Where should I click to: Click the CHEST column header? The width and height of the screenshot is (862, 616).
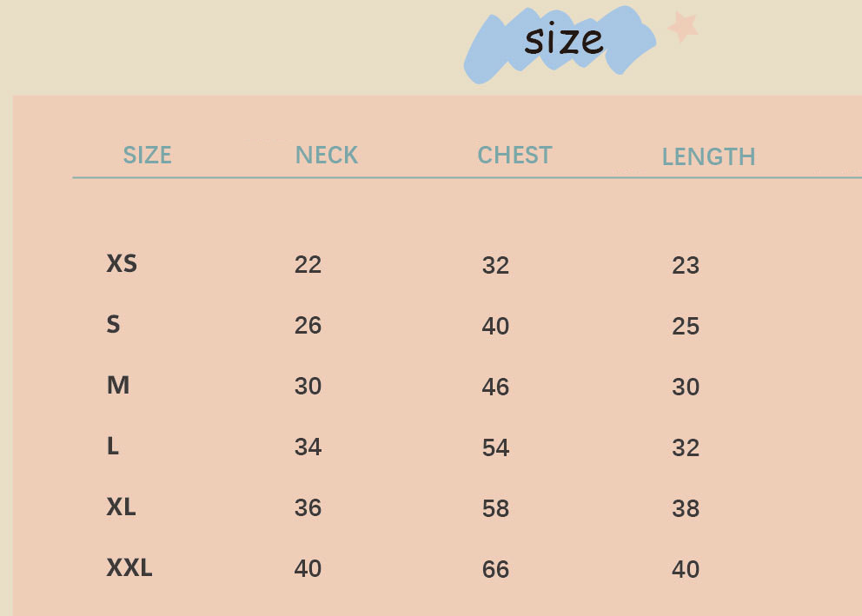coord(514,156)
